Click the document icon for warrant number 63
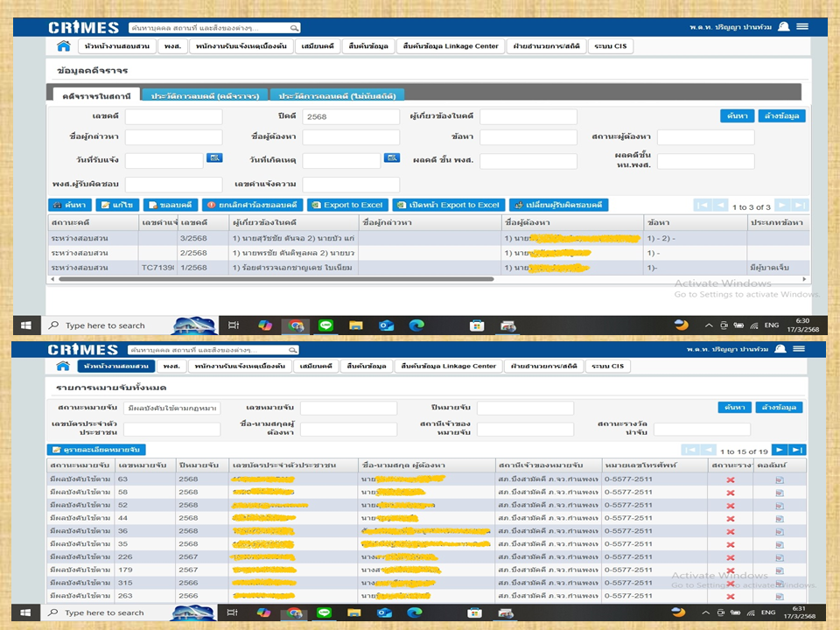The height and width of the screenshot is (630, 840). pyautogui.click(x=779, y=479)
